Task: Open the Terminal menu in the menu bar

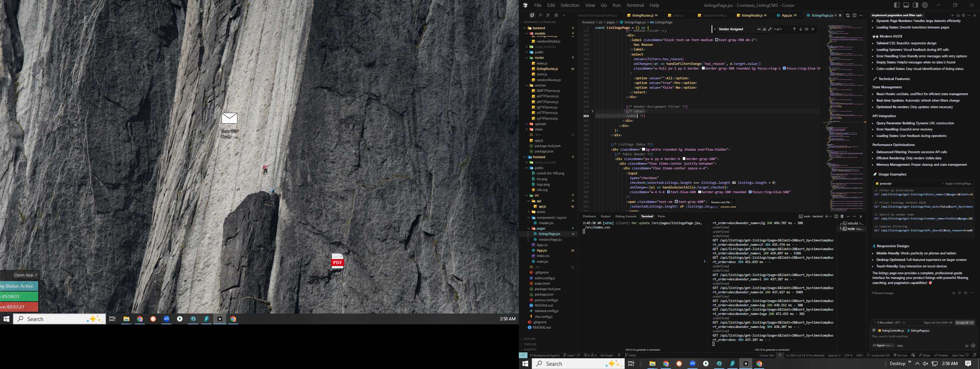Action: pyautogui.click(x=635, y=5)
